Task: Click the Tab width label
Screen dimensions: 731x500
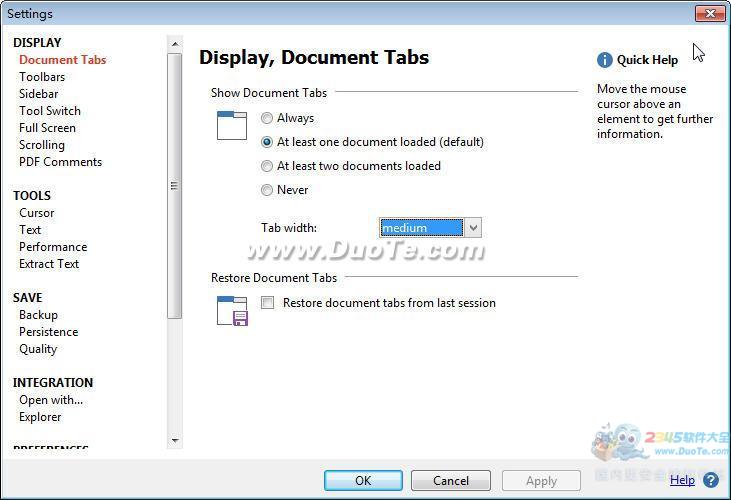Action: (x=289, y=228)
